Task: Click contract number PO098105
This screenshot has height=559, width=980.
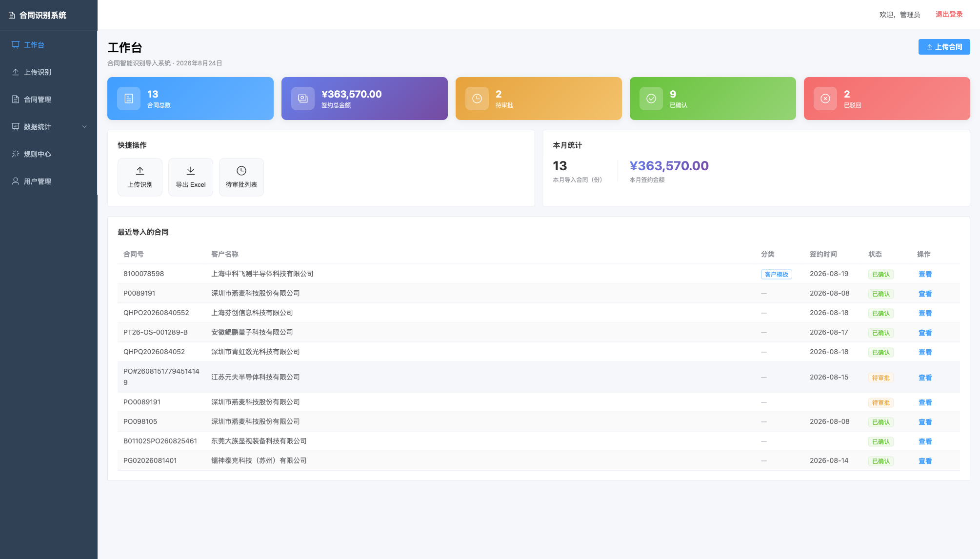Action: click(140, 421)
